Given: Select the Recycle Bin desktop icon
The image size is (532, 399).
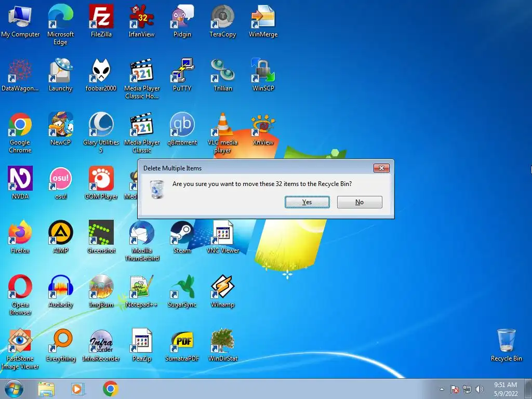Looking at the screenshot, I should coord(506,345).
